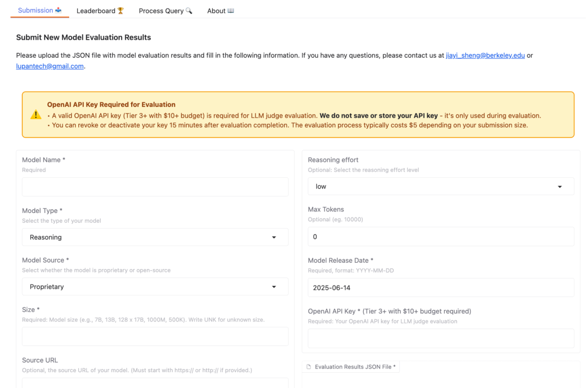Focus the OpenAI API Key input box

(440, 338)
